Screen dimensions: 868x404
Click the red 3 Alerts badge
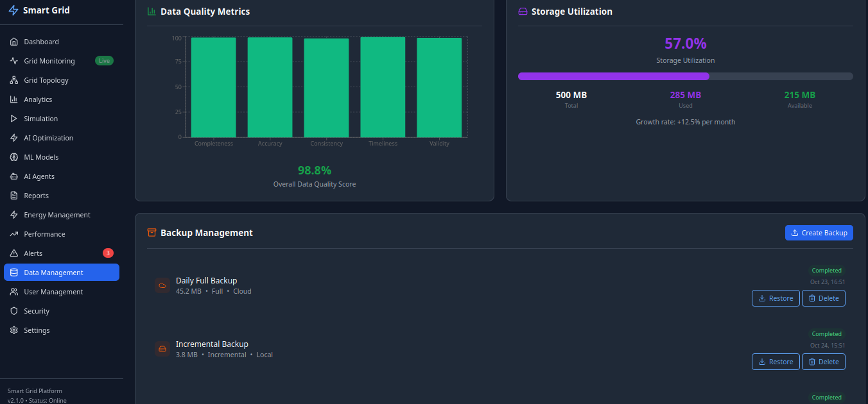(108, 253)
